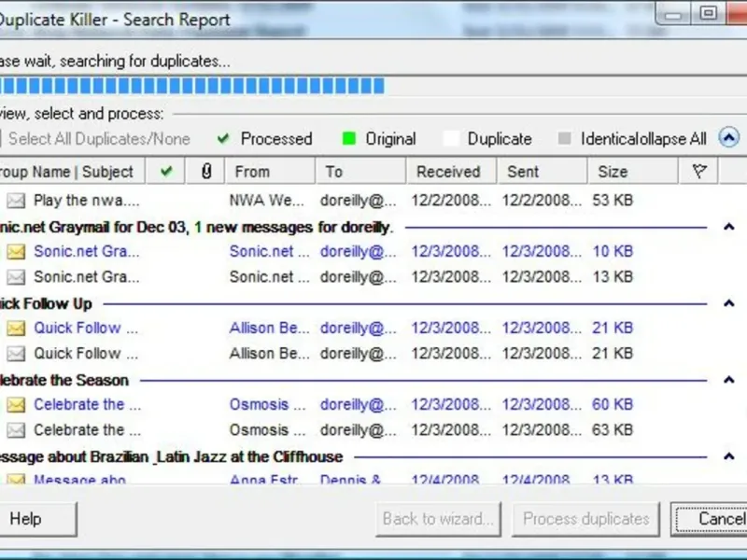Click the gray Identical legend square
Screen dimensions: 747x560
click(564, 138)
